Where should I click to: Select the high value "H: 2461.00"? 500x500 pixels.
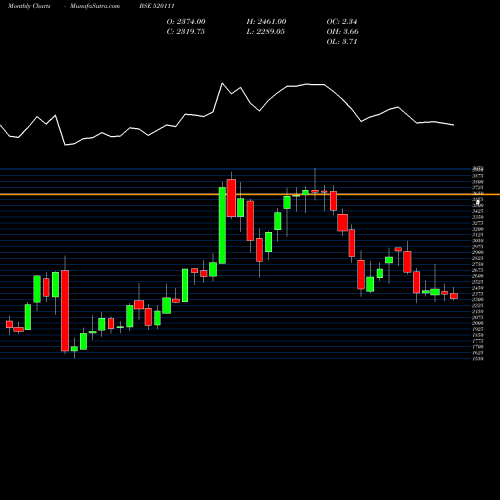point(266,22)
